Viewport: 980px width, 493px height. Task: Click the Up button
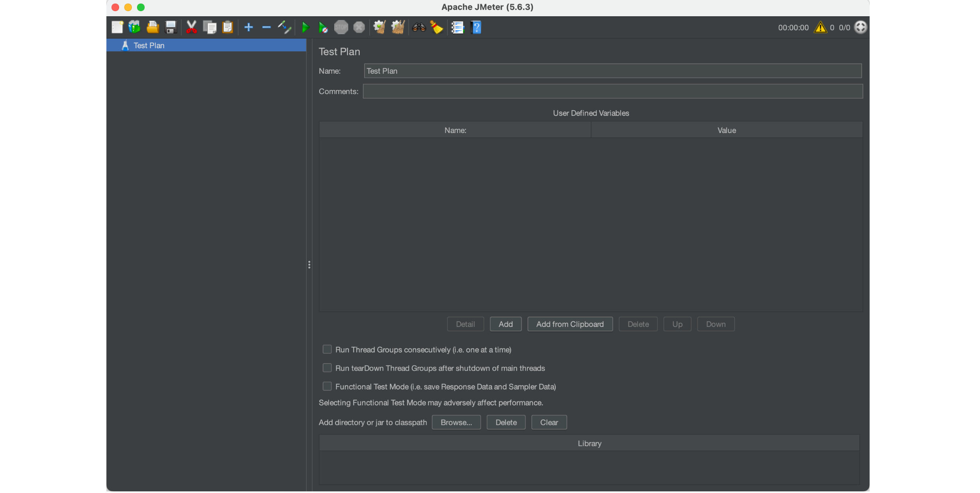coord(677,324)
